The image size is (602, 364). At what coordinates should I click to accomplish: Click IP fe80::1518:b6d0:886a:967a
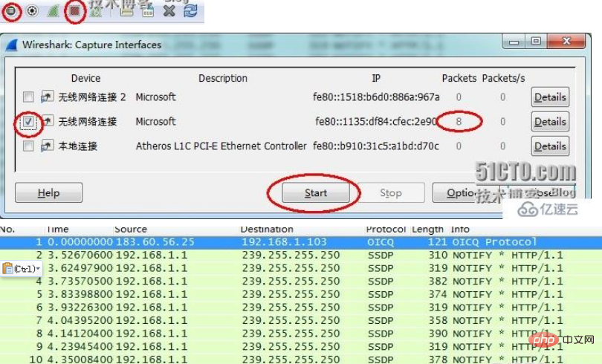tap(376, 97)
